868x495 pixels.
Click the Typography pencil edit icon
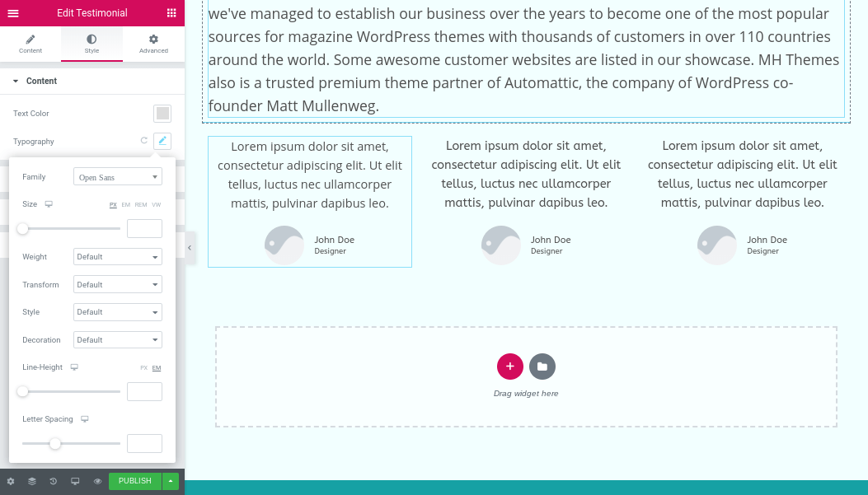point(162,141)
